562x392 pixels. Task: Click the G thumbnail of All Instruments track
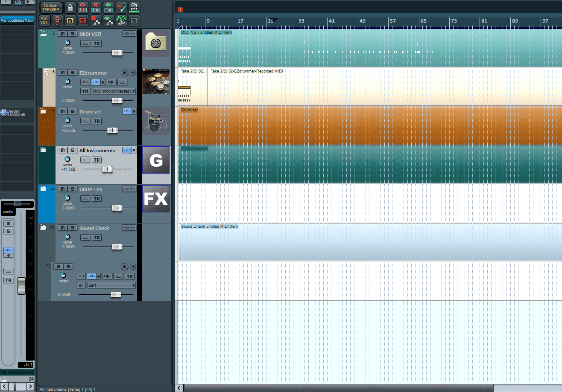pyautogui.click(x=156, y=160)
